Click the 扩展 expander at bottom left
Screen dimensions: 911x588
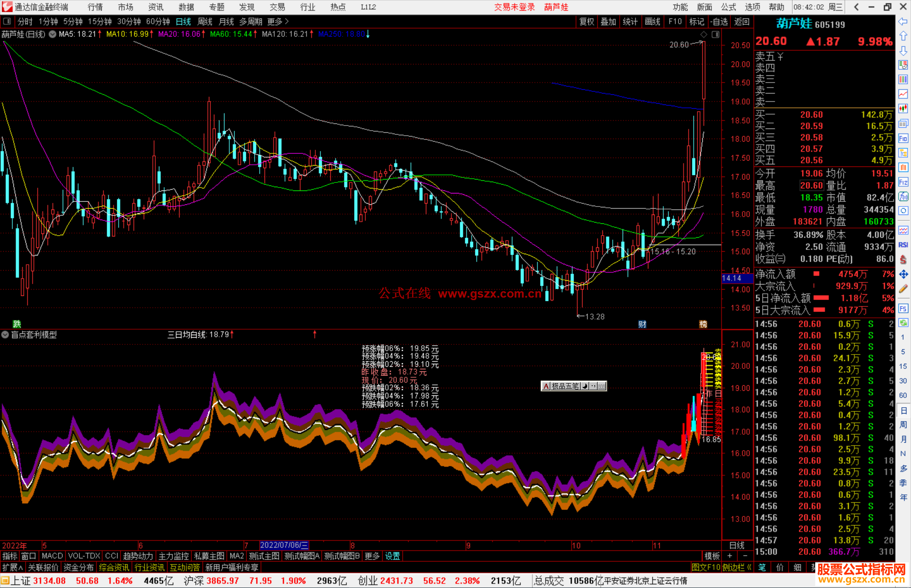[x=12, y=567]
